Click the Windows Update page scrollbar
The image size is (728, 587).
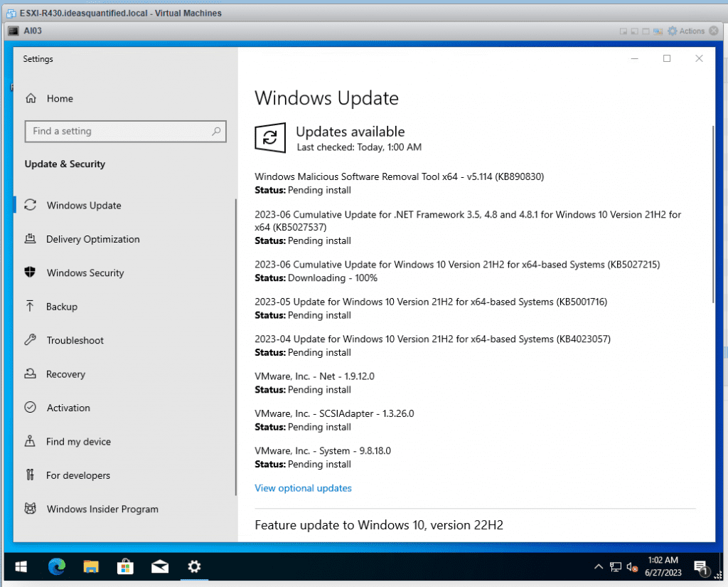click(712, 213)
